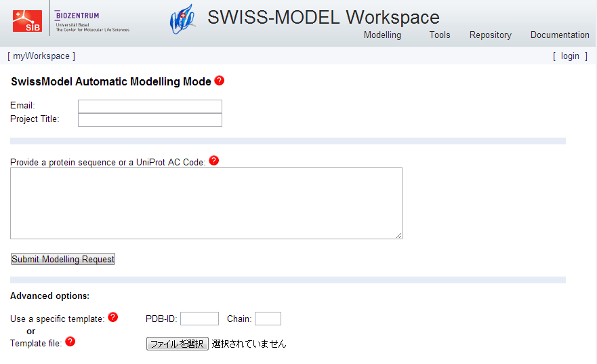The image size is (597, 364).
Task: Focus the PDB-ID input field
Action: pos(199,319)
